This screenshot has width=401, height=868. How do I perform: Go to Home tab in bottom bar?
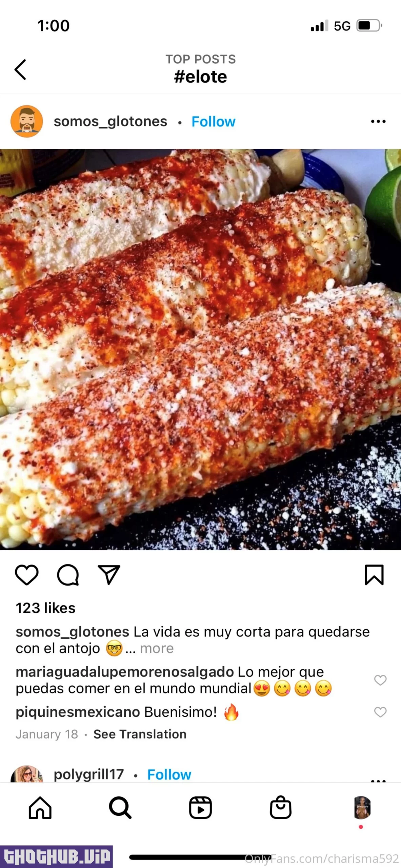coord(40,808)
